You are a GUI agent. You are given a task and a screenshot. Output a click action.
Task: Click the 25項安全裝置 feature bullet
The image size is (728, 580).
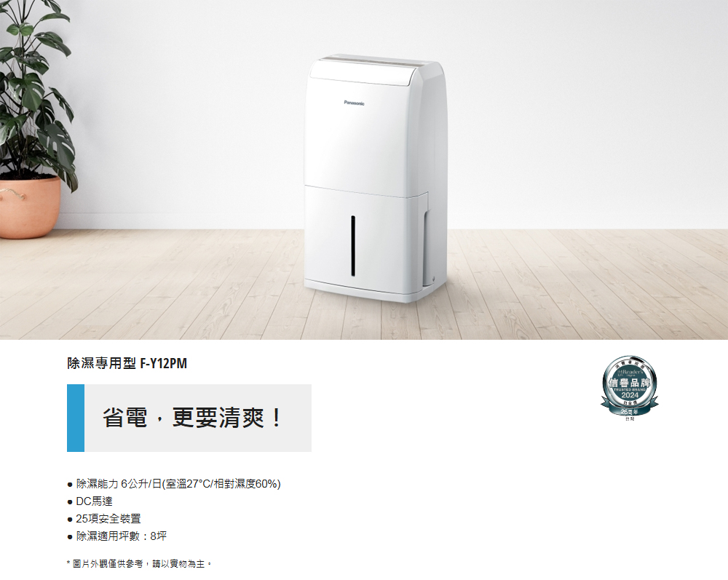[x=104, y=519]
